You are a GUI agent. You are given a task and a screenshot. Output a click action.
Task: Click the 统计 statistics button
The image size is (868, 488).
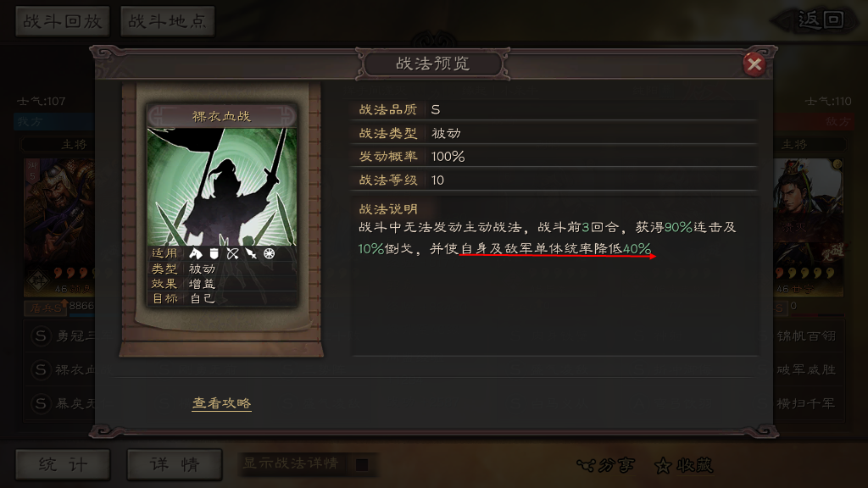[x=63, y=464]
